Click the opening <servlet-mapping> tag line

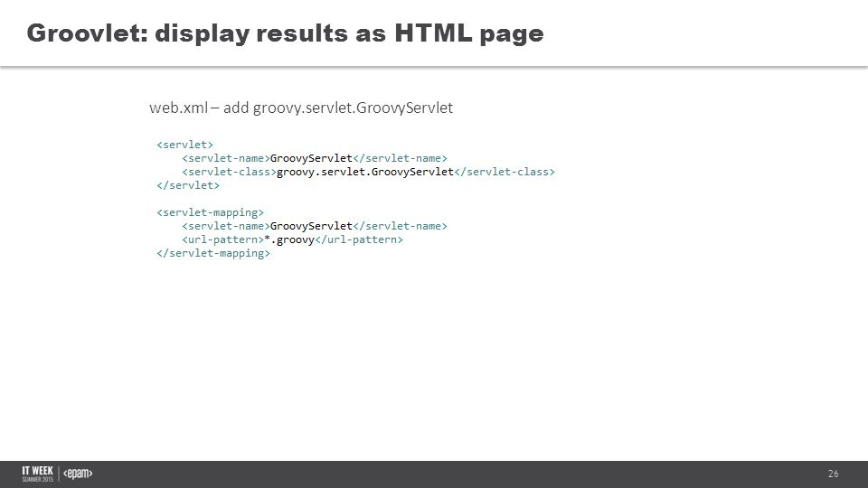(x=211, y=212)
